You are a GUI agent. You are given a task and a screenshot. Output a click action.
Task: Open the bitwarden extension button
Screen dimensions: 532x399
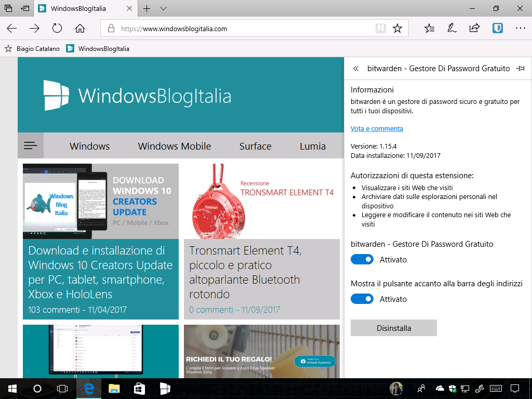point(497,28)
